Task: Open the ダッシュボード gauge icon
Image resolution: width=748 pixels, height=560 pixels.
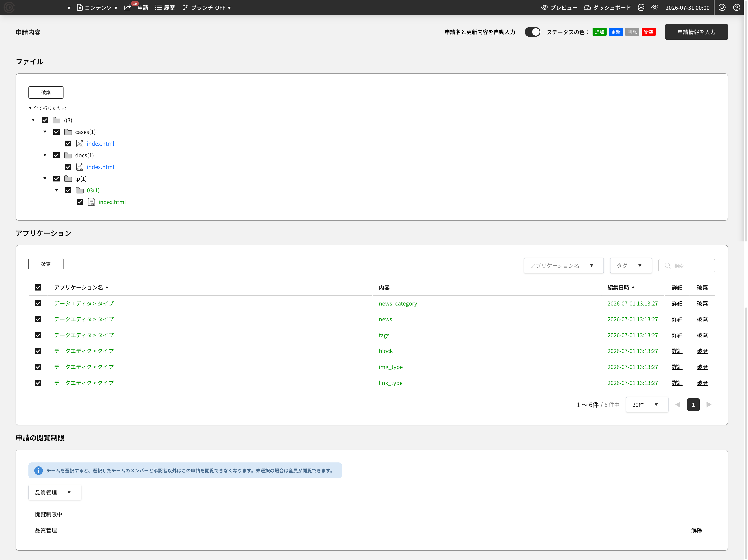Action: (x=587, y=7)
